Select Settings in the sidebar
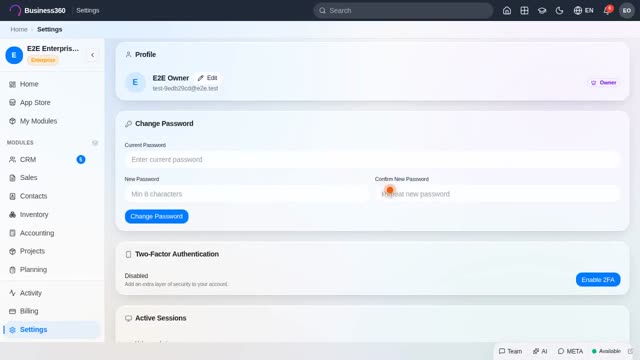 [x=51, y=329]
